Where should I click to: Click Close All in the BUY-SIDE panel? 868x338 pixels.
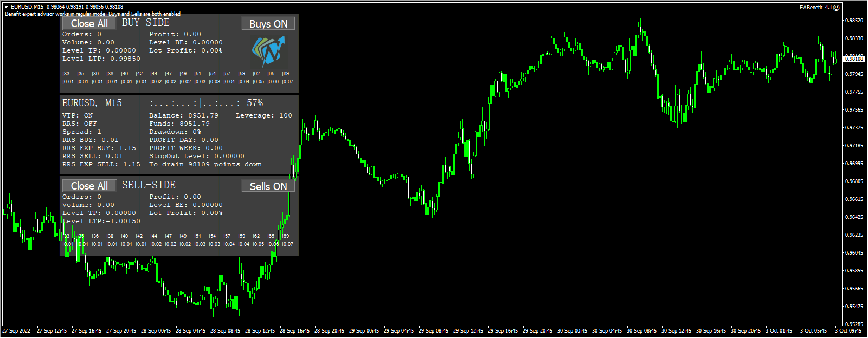[89, 23]
